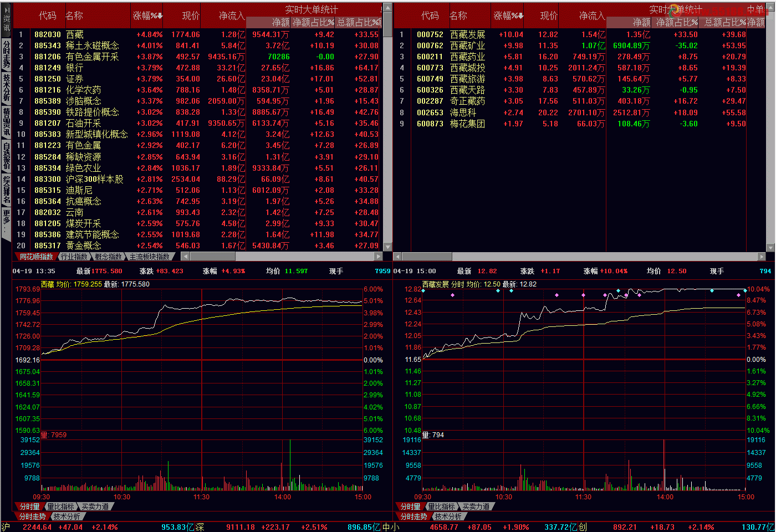Select stock 000752 西藏发展

[x=580, y=34]
